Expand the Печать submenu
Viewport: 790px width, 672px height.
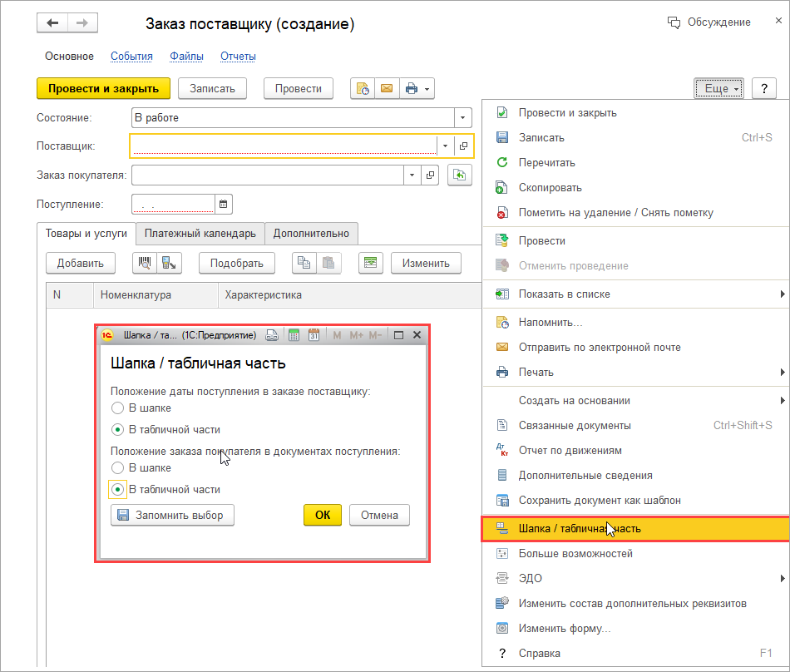782,373
